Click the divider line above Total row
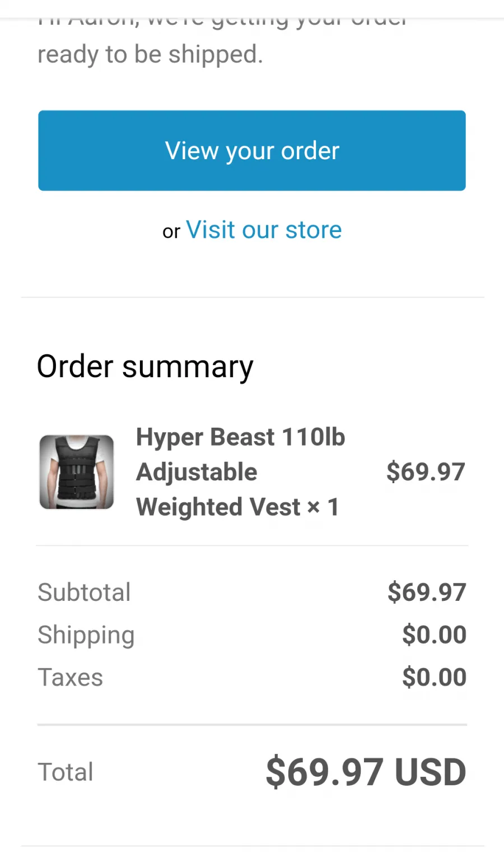The image size is (504, 852). click(x=252, y=725)
